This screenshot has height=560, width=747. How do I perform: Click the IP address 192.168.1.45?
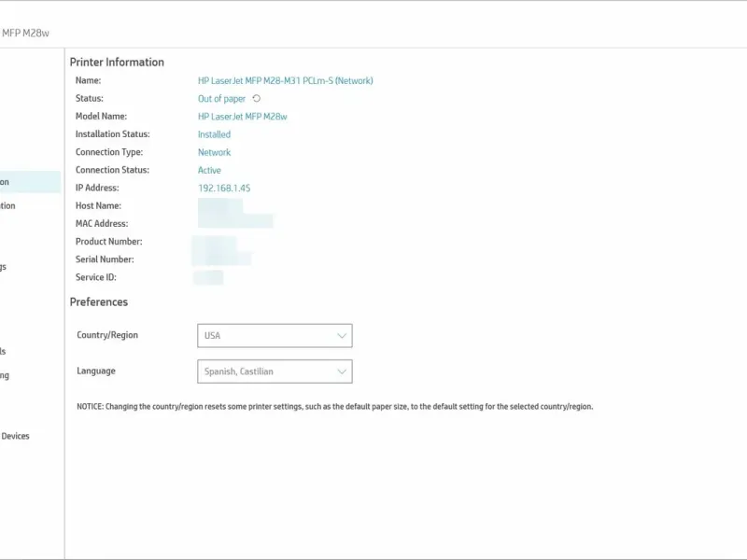224,189
